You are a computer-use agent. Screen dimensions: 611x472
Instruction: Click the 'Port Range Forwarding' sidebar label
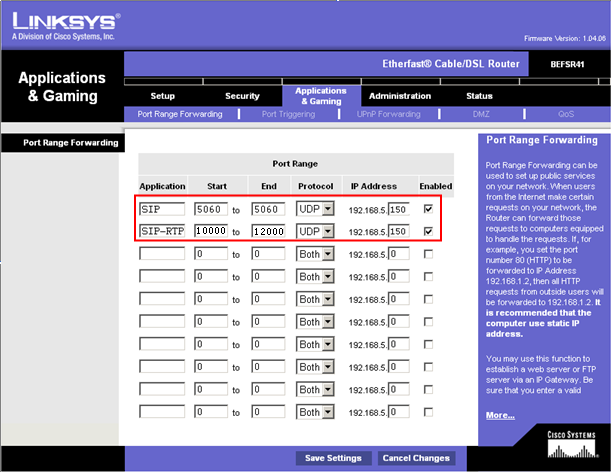(71, 143)
